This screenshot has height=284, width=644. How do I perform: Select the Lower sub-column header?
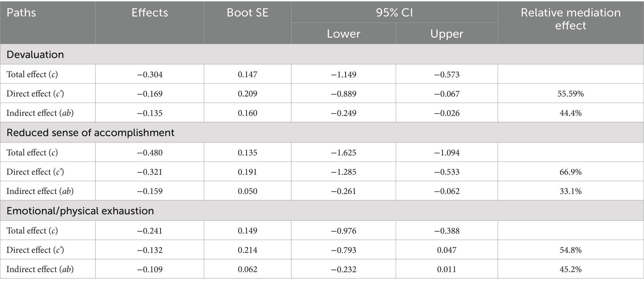click(343, 34)
